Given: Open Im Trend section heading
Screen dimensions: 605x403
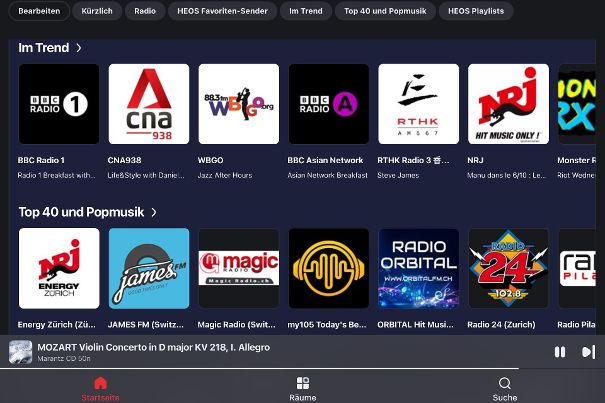Looking at the screenshot, I should [44, 48].
